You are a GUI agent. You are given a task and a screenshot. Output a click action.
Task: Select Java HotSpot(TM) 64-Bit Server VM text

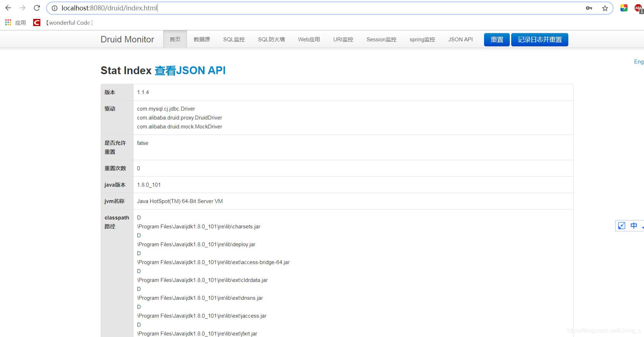(x=180, y=201)
